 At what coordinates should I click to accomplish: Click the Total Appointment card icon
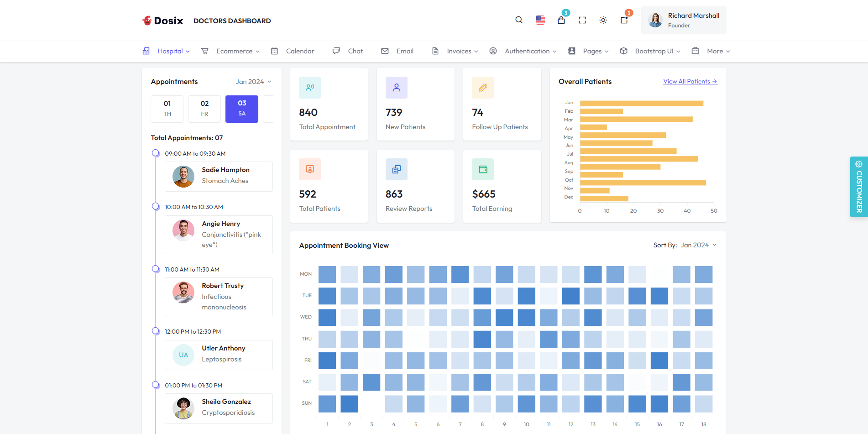coord(310,88)
